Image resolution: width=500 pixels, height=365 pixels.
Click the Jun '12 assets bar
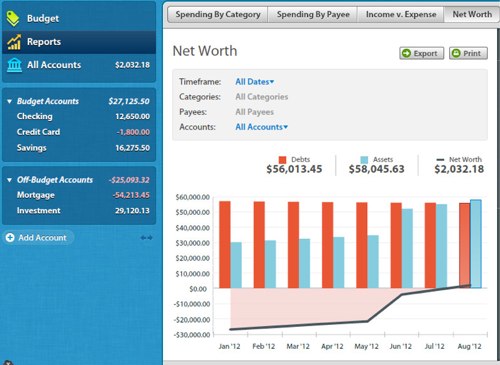[407, 248]
